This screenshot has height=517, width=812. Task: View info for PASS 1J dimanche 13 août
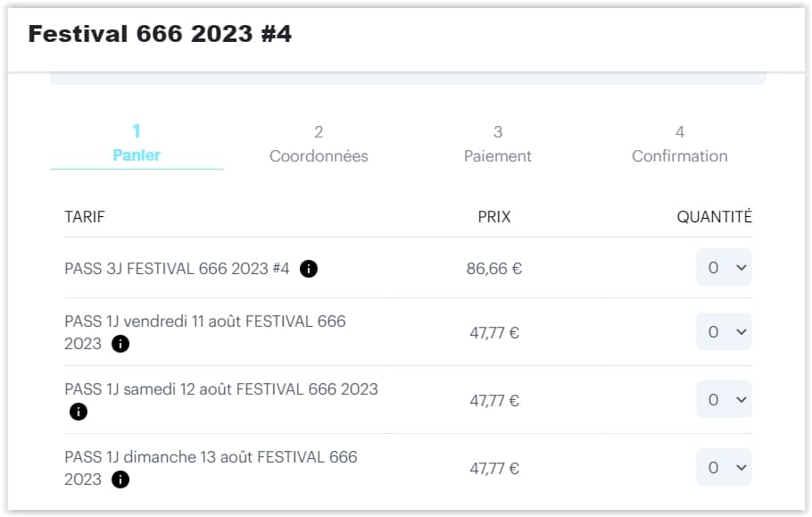120,479
